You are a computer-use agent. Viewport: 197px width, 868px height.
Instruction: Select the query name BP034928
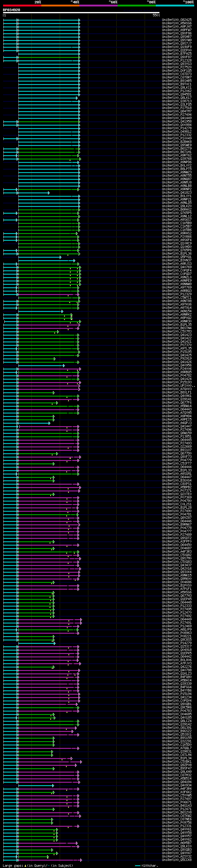[x=11, y=10]
